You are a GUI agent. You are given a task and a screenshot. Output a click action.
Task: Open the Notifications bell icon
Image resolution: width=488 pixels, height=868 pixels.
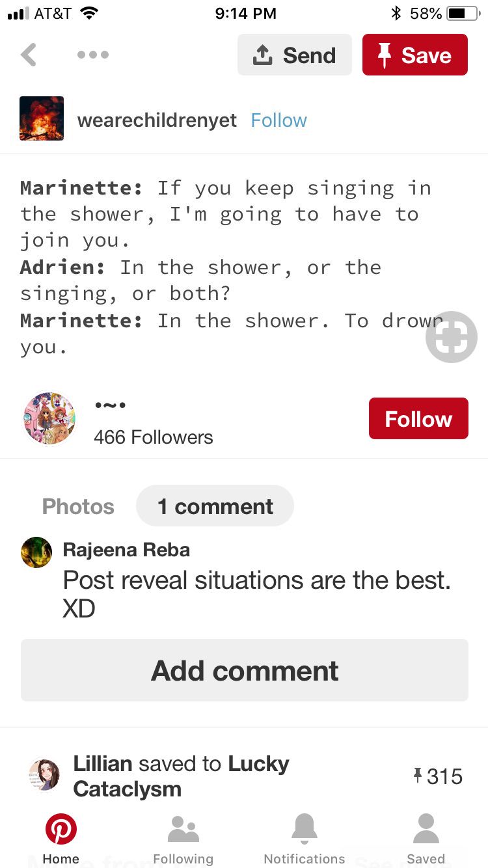point(305,830)
